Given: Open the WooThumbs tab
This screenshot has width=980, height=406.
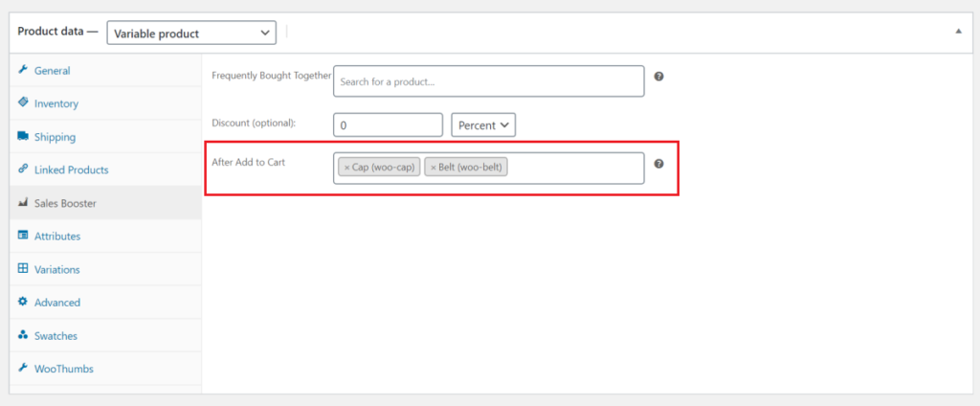Looking at the screenshot, I should click(105, 369).
